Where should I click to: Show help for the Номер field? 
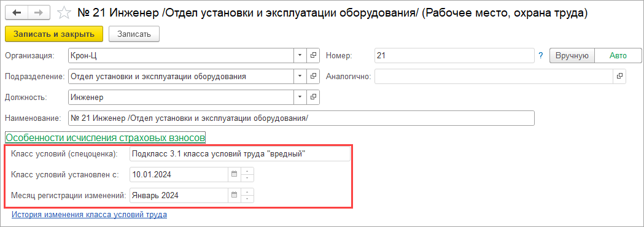point(541,55)
